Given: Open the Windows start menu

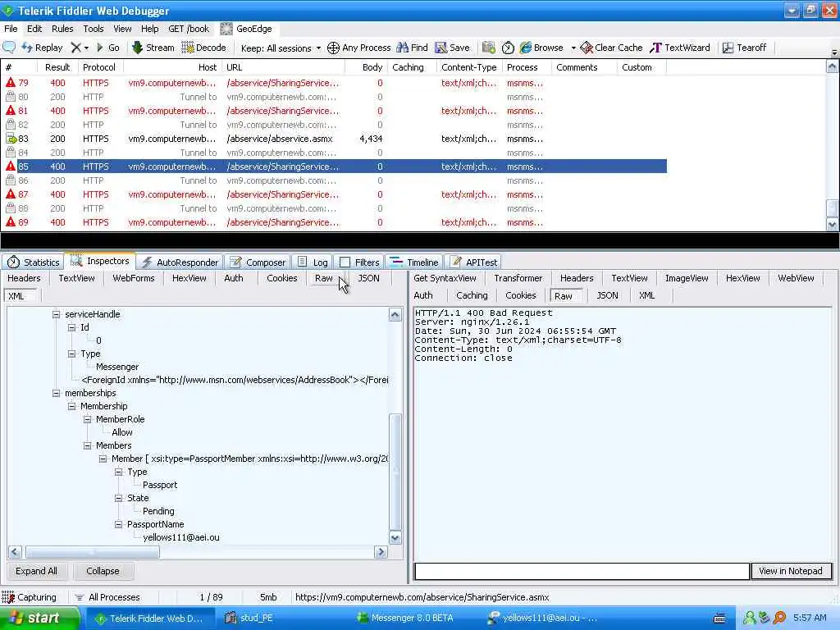Looking at the screenshot, I should pos(39,619).
